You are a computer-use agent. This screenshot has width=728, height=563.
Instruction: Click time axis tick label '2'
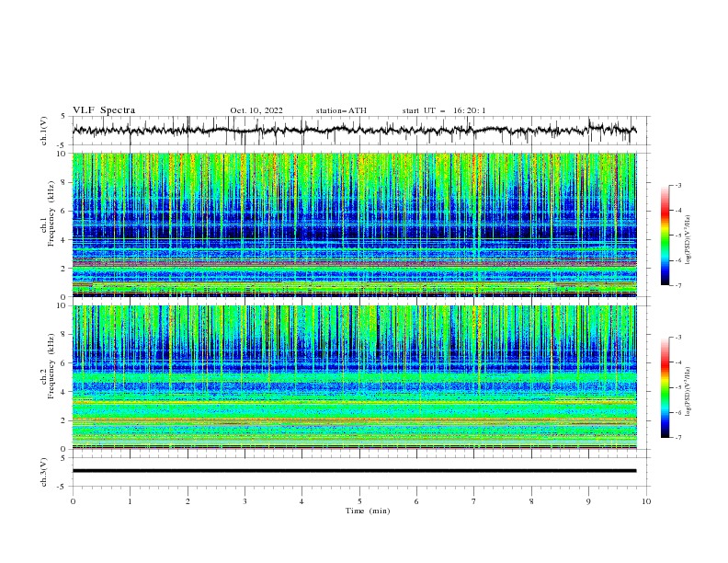pos(188,501)
